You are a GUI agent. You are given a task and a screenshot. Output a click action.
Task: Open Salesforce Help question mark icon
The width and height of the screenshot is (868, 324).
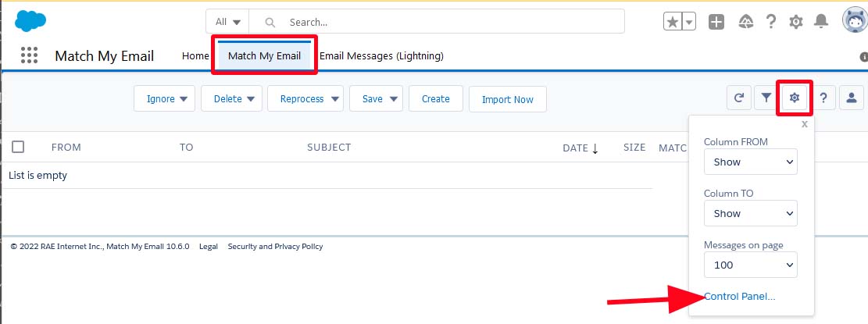[770, 22]
